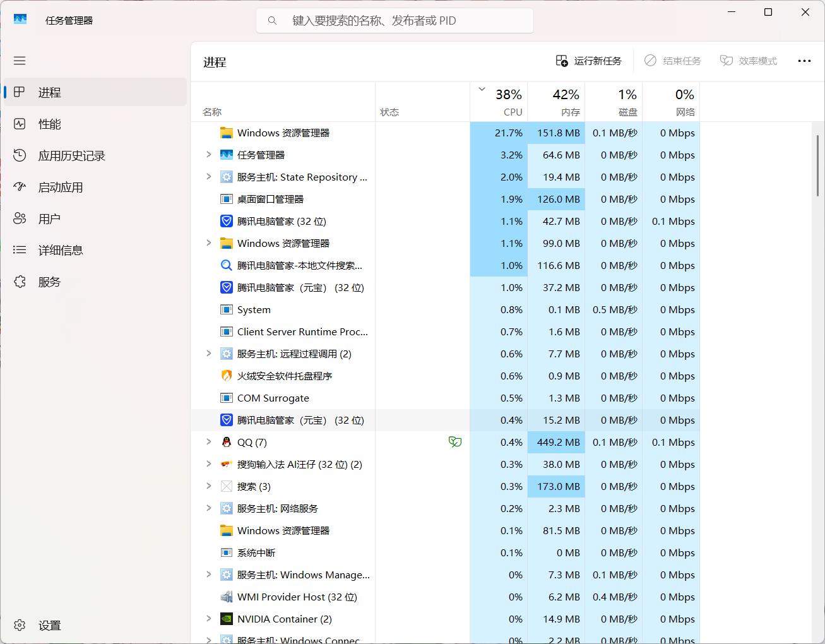The width and height of the screenshot is (825, 644).
Task: Click the QQ efficiency mode leaf icon
Action: click(454, 442)
